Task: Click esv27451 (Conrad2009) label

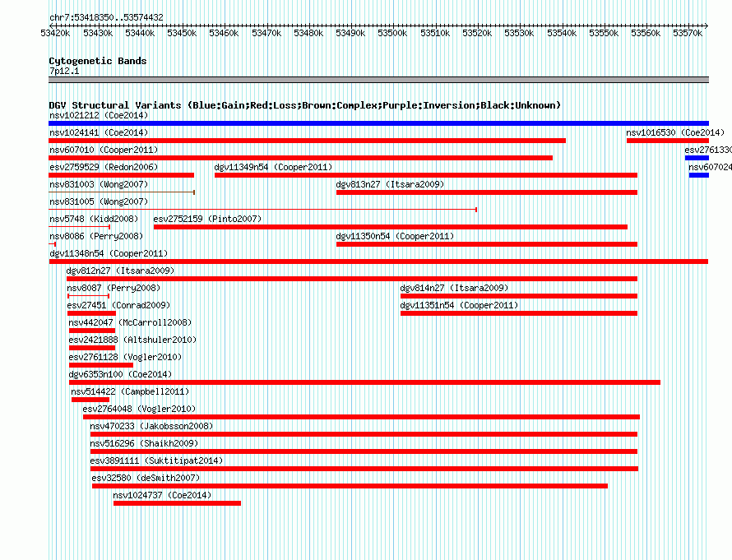Action: [118, 305]
